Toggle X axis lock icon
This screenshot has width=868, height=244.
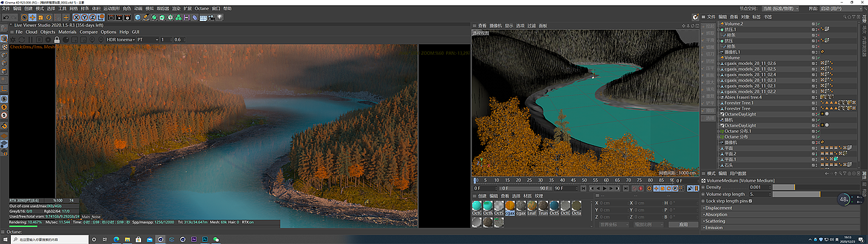pos(77,18)
